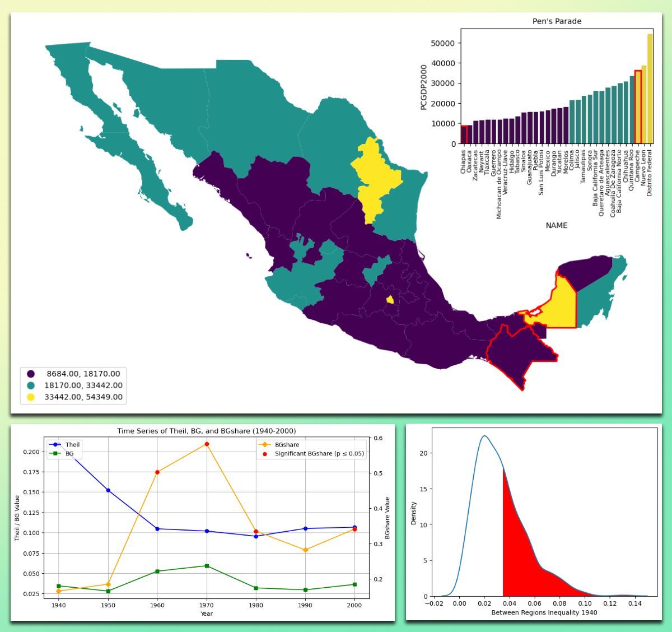Click the '0.6' tick on BGshare axis
Viewport: 672px width, 632px height.
[378, 438]
